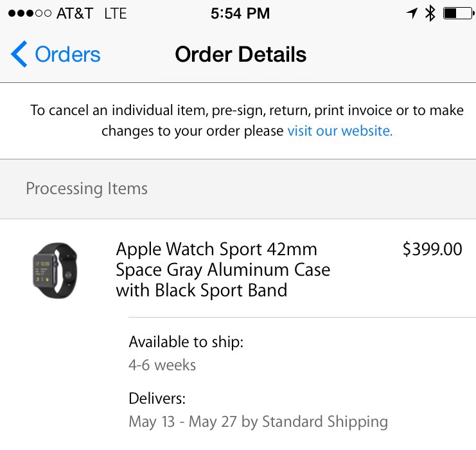Tap the Apple Watch product thumbnail
476x450 pixels.
point(55,271)
